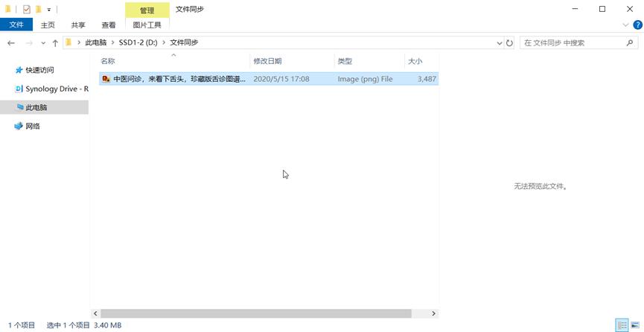Image resolution: width=644 pixels, height=332 pixels.
Task: Open the 图片工具 ribbon tab
Action: pos(147,25)
